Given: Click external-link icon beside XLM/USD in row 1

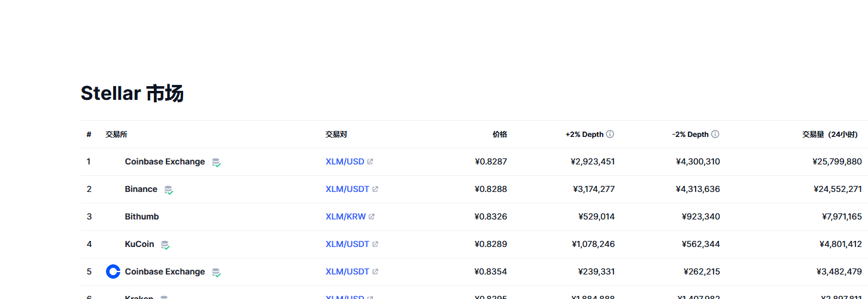Looking at the screenshot, I should [370, 162].
